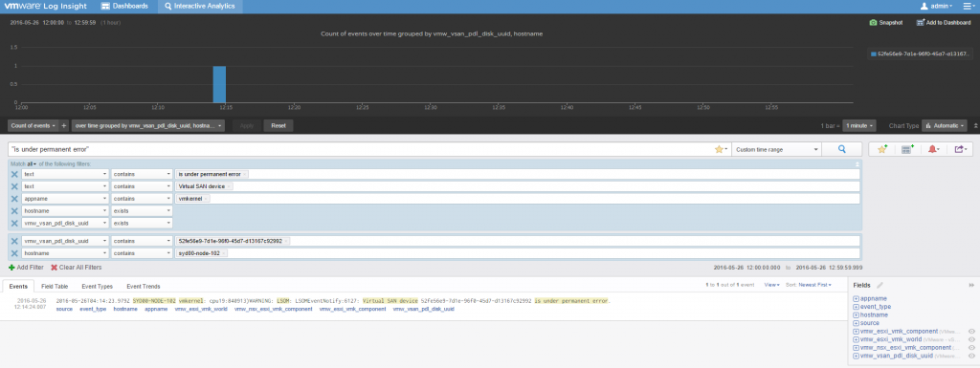Remove the hostname exists filter row
The height and width of the screenshot is (368, 980).
click(x=14, y=211)
